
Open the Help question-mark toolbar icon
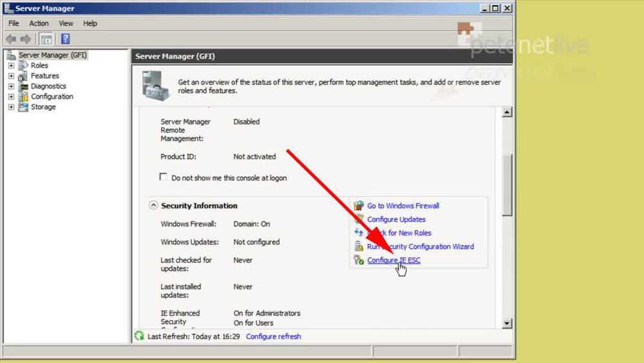(65, 39)
